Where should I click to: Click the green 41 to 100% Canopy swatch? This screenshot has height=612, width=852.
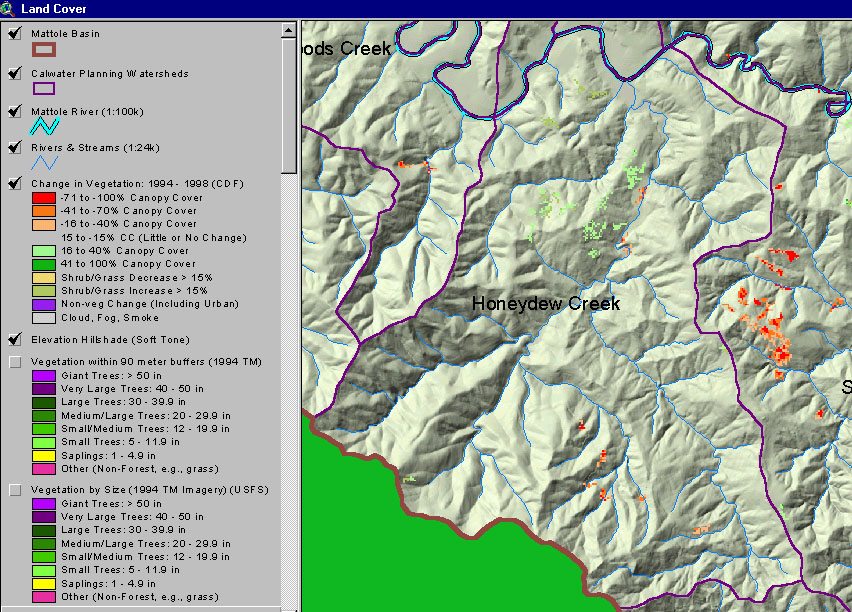[43, 264]
